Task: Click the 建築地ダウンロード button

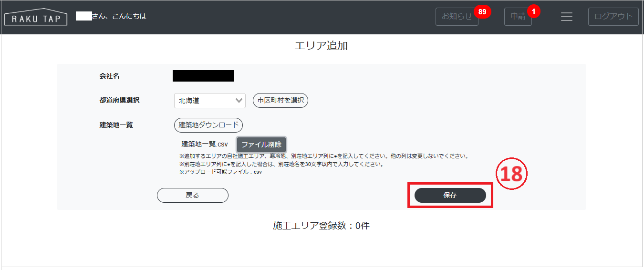Action: click(208, 125)
